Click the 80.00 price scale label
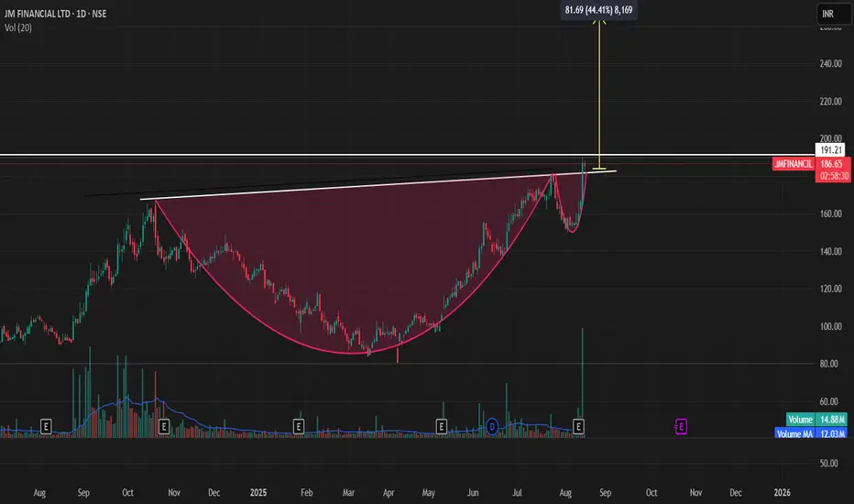Screen dimensions: 854x504 [829, 364]
